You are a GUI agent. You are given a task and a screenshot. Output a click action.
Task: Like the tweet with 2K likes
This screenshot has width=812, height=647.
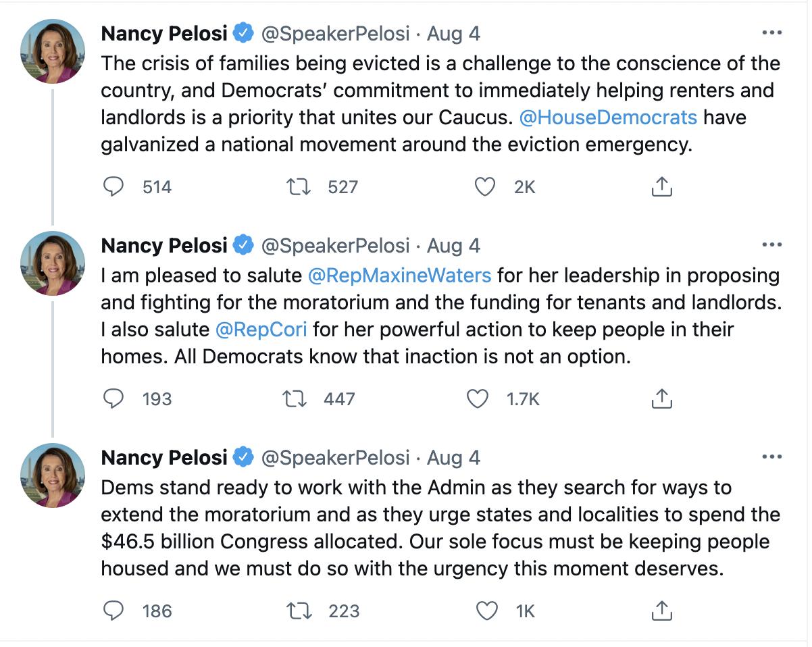click(x=484, y=186)
